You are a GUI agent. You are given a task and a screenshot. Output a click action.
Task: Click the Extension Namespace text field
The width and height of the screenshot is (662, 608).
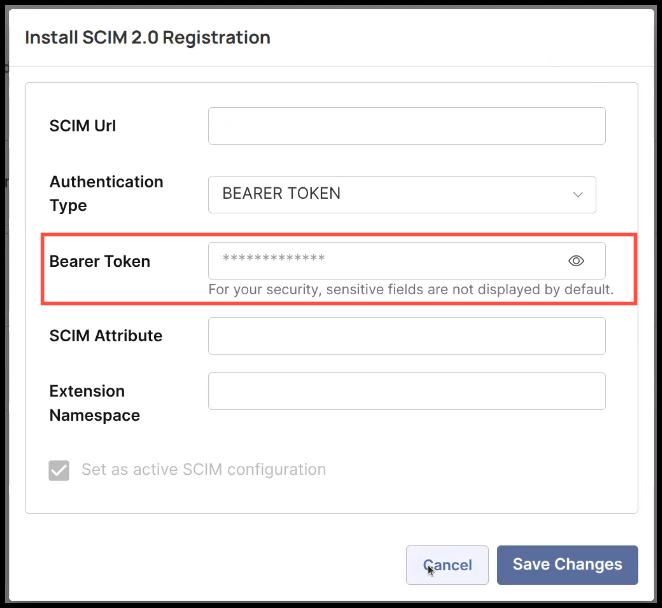pos(406,391)
